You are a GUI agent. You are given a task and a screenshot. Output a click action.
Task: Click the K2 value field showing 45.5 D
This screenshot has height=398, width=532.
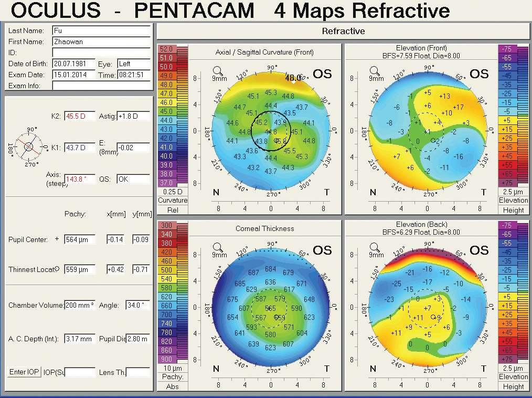click(79, 116)
